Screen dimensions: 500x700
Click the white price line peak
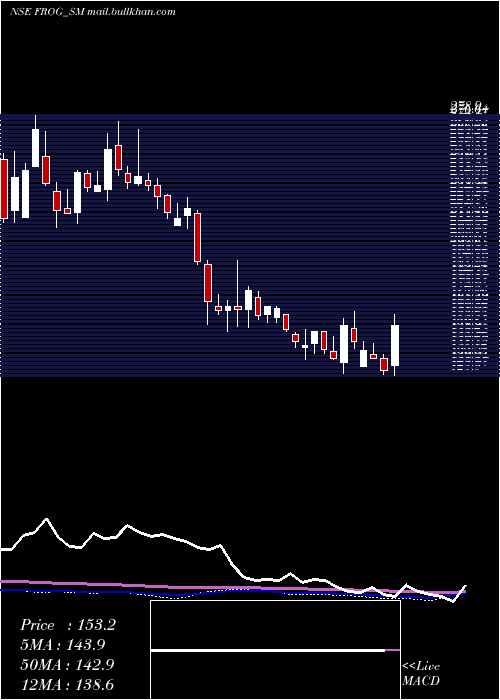46,520
